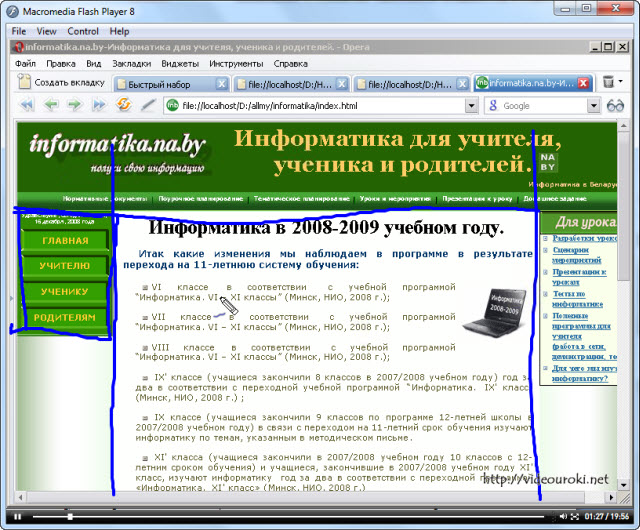Viewport: 640px width, 530px height.
Task: Open the Тесты по информатике link
Action: pyautogui.click(x=577, y=299)
